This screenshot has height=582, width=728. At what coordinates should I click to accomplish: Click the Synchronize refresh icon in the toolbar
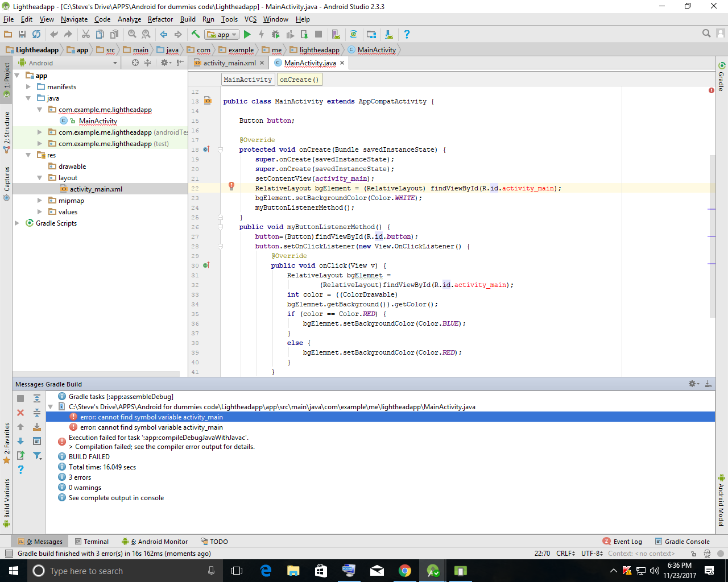[x=36, y=35]
